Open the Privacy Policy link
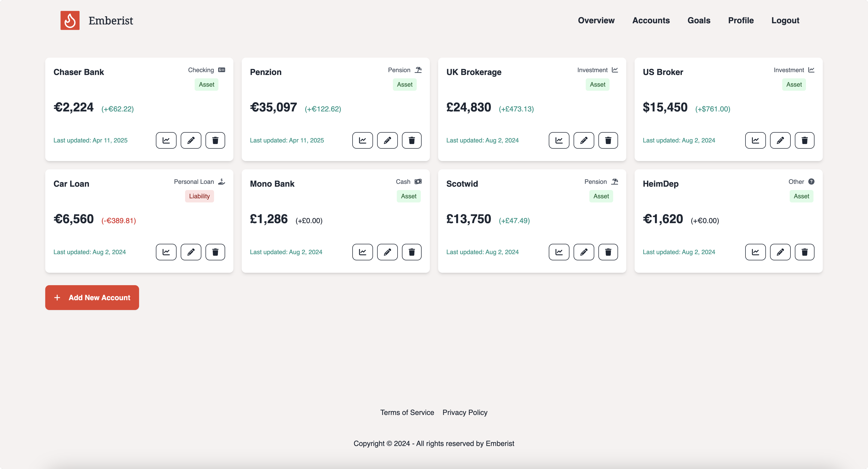This screenshot has height=469, width=868. pos(465,412)
